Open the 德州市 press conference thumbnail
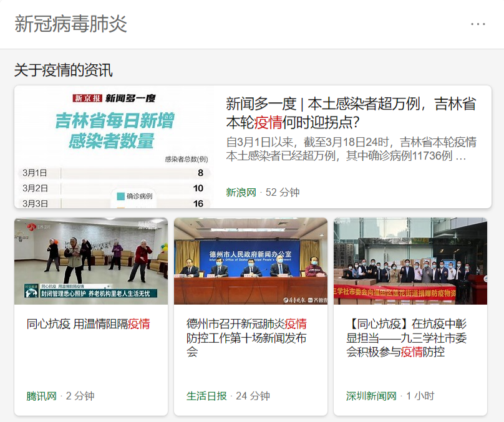Image resolution: width=504 pixels, height=422 pixels. (x=251, y=261)
